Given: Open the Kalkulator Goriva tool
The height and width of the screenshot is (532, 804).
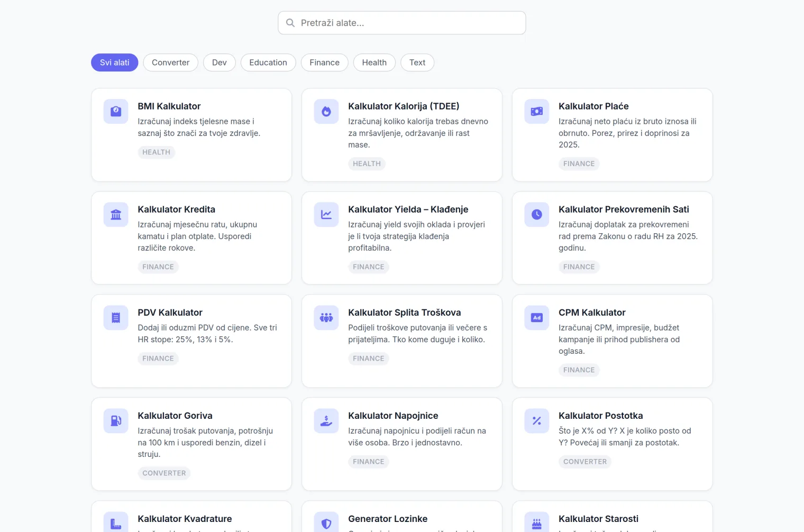Looking at the screenshot, I should pyautogui.click(x=191, y=444).
